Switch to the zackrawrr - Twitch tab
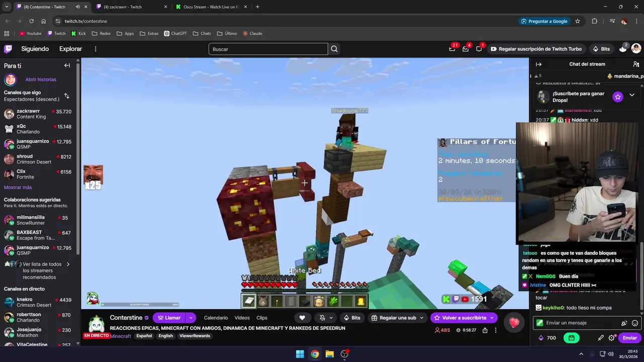Viewport: 644px width, 362px height. click(x=131, y=7)
